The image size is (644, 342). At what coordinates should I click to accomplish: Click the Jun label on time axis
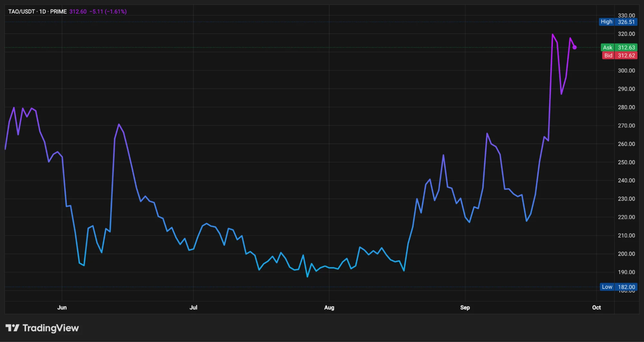[62, 308]
